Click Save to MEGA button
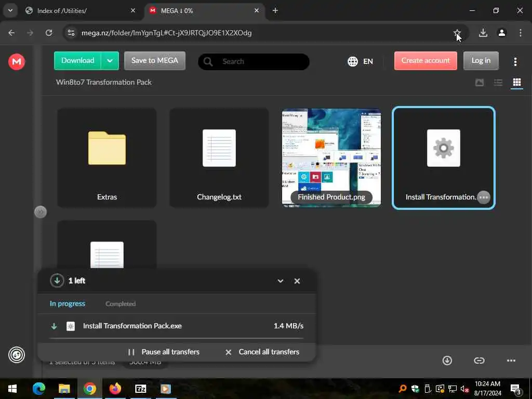Image resolution: width=532 pixels, height=399 pixels. (155, 60)
